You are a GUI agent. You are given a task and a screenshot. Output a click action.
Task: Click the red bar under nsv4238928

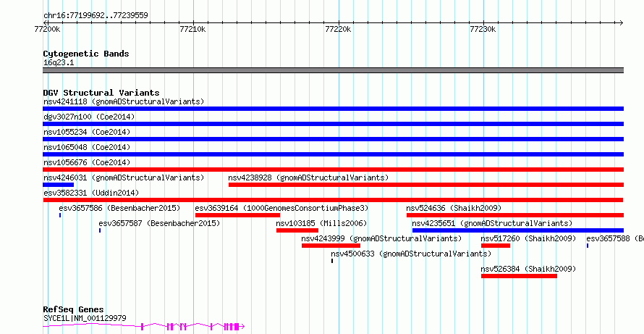point(426,185)
